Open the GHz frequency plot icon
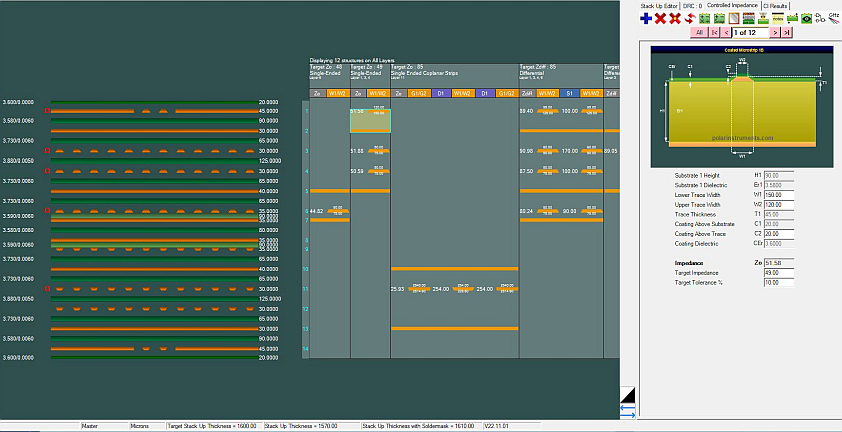Viewport: 842px width, 432px height. click(x=834, y=19)
